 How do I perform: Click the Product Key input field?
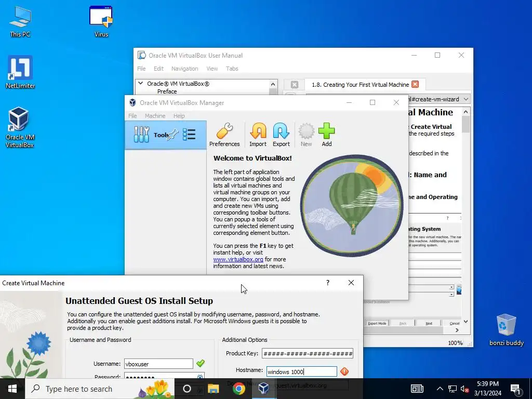[x=308, y=353]
